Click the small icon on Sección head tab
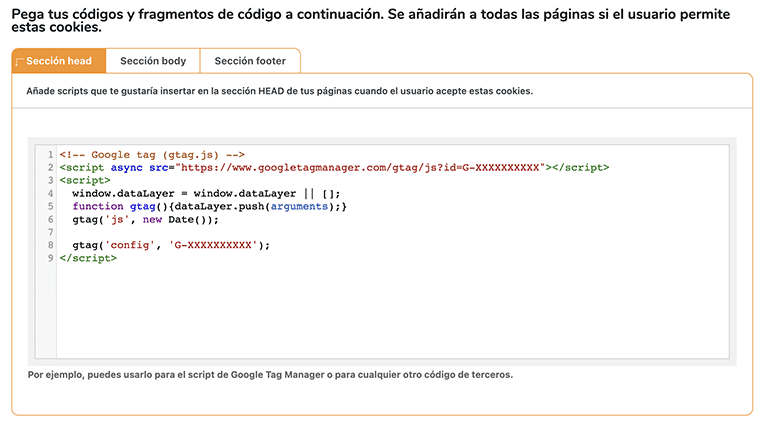This screenshot has height=428, width=768. (x=19, y=62)
